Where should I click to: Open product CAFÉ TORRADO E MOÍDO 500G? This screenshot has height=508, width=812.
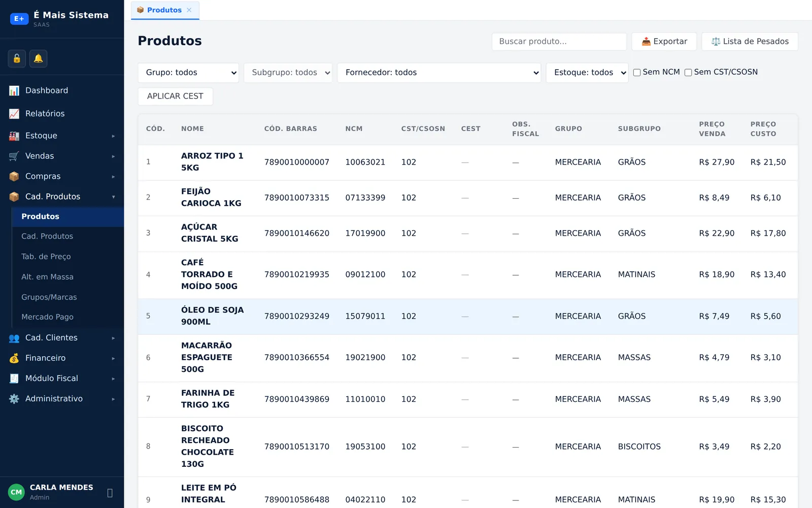pos(209,274)
